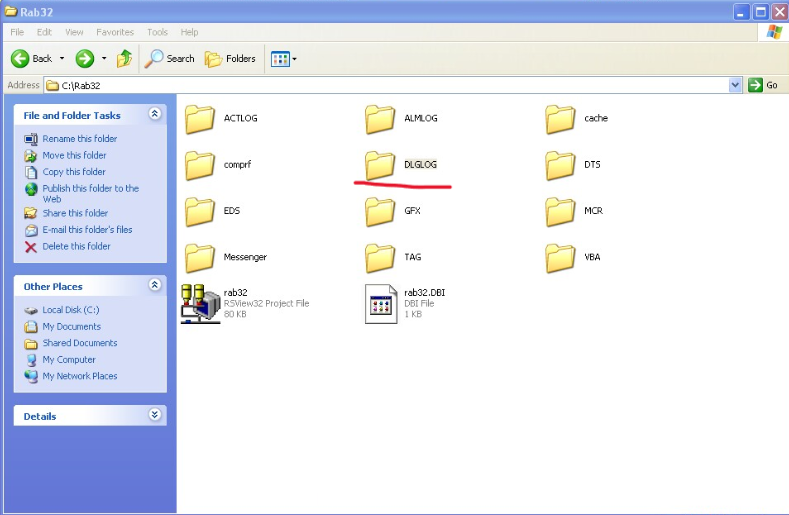Go to Shared Documents
This screenshot has width=789, height=515.
(x=80, y=343)
